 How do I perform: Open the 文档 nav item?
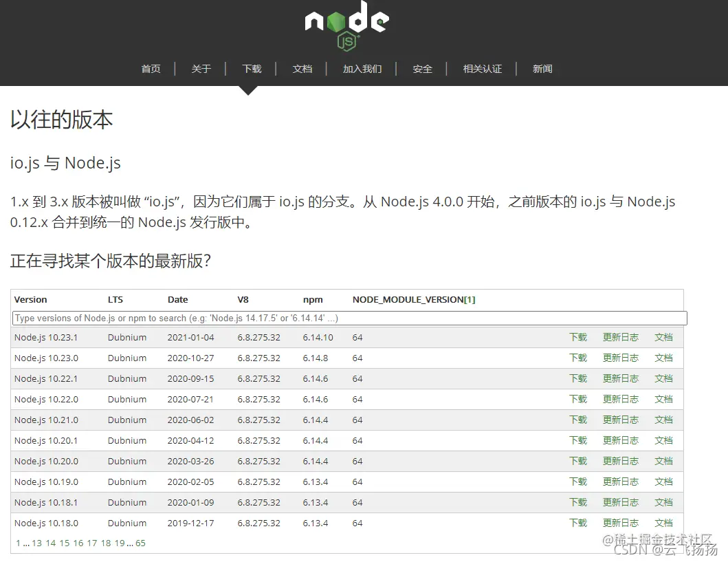pos(302,69)
